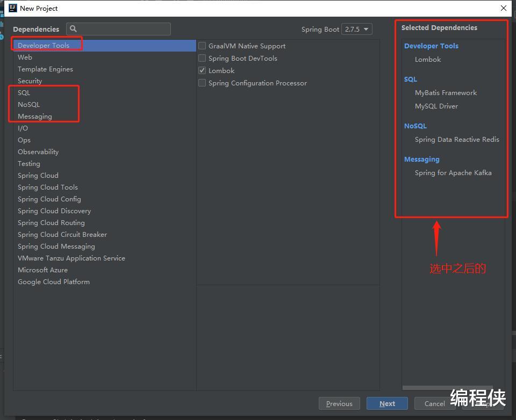Click NoSQL heading in Selected Dependencies
516x420 pixels.
tap(415, 126)
